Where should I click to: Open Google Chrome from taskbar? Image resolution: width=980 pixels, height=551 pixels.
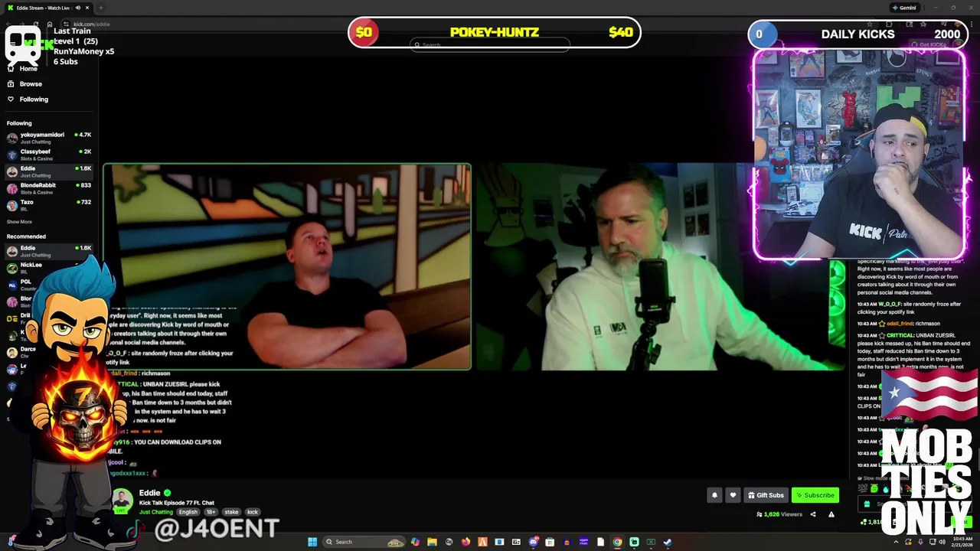click(617, 542)
